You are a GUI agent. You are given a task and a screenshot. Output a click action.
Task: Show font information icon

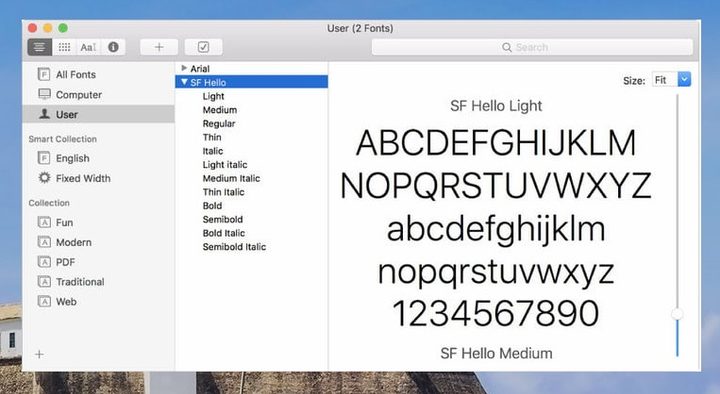[113, 47]
